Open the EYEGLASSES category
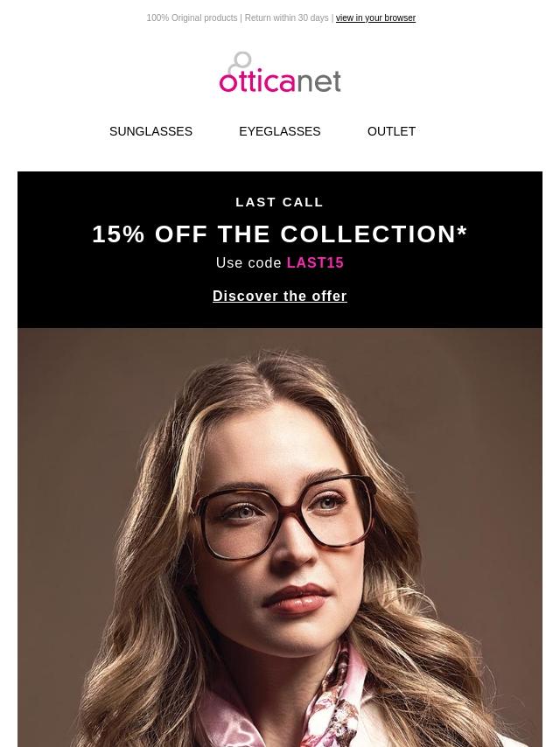560x747 pixels. [280, 131]
